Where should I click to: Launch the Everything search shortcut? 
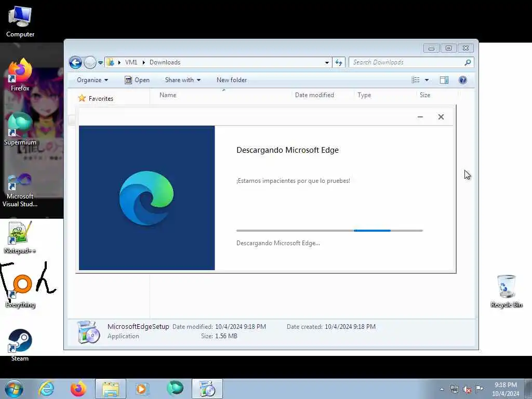pos(20,291)
